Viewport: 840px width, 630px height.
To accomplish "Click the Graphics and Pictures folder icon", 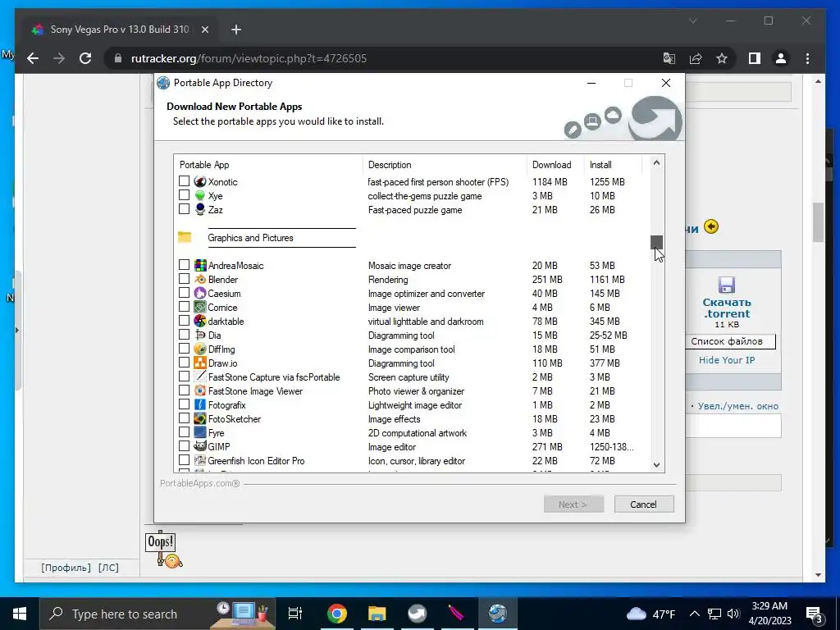I will (185, 237).
